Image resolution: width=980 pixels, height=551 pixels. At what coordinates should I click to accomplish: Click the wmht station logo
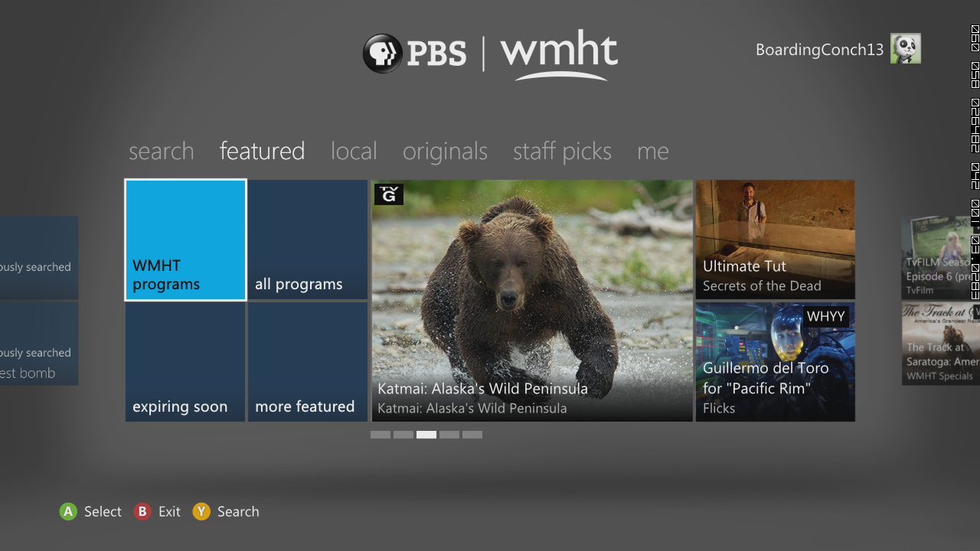[x=559, y=55]
